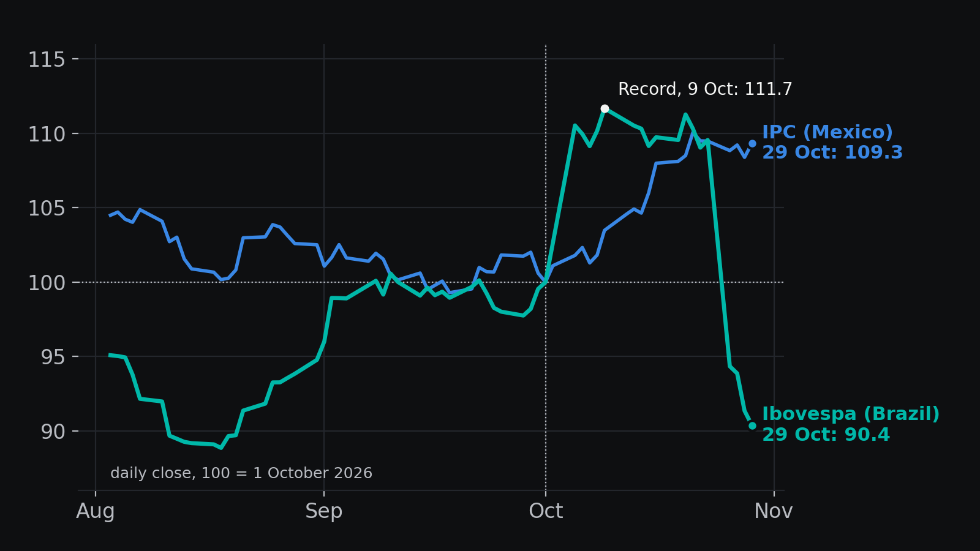Click the '110' y-axis tick label

pyautogui.click(x=47, y=135)
